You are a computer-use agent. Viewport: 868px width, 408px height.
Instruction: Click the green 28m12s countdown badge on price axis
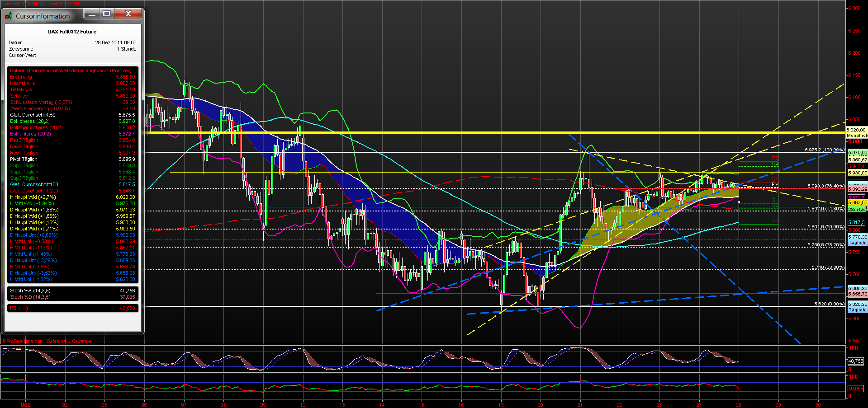(856, 209)
